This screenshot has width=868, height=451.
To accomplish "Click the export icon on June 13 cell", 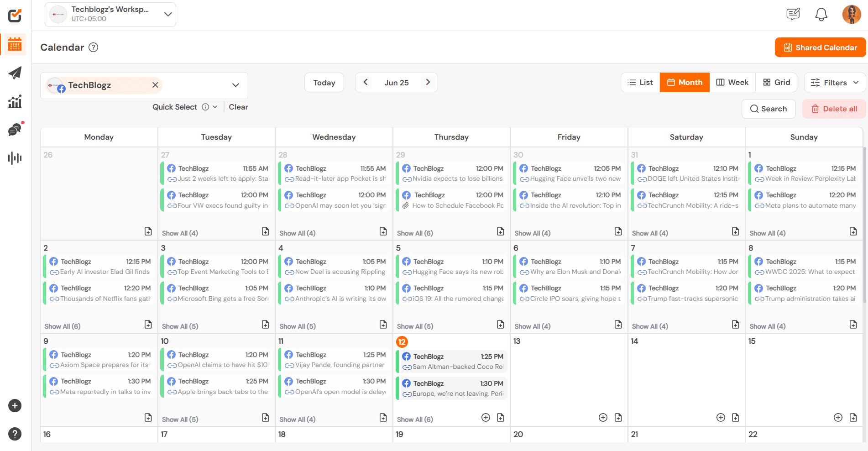I will tap(619, 417).
